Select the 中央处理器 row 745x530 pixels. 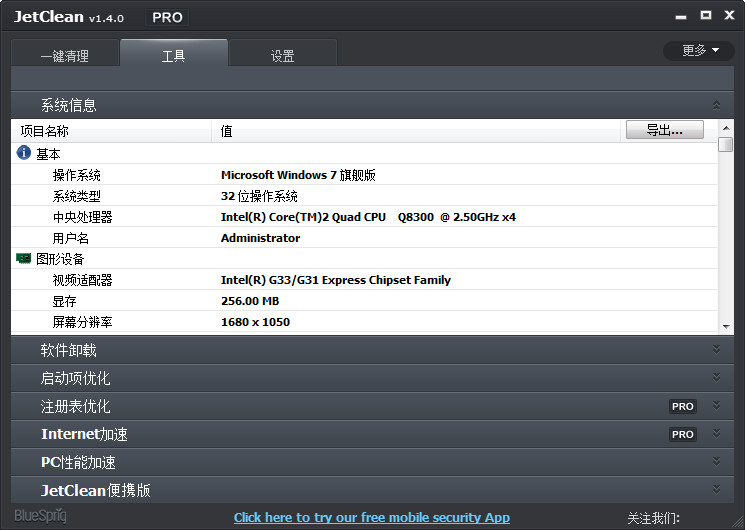pos(364,217)
